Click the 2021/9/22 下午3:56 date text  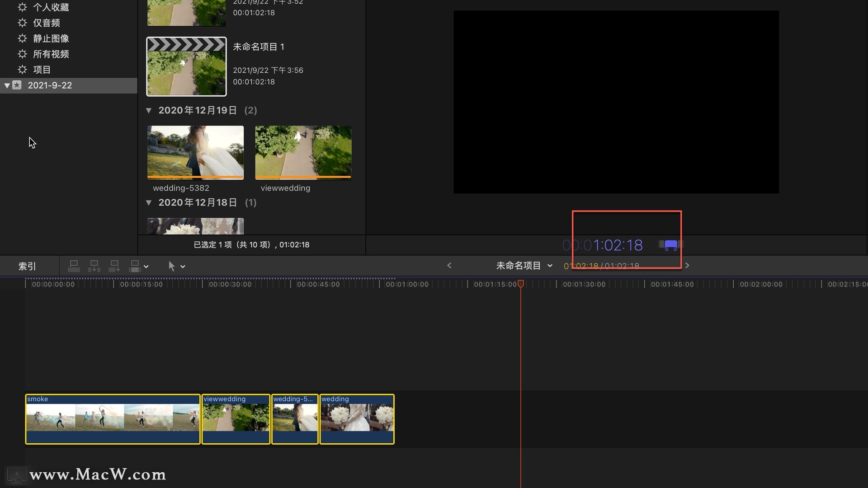coord(268,70)
